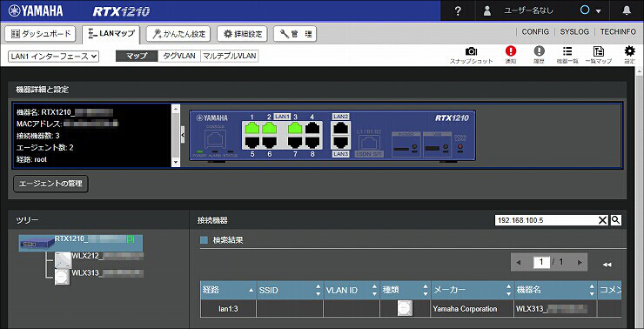644x329 pixels.
Task: Sort results by the SSID column
Action: [290, 291]
